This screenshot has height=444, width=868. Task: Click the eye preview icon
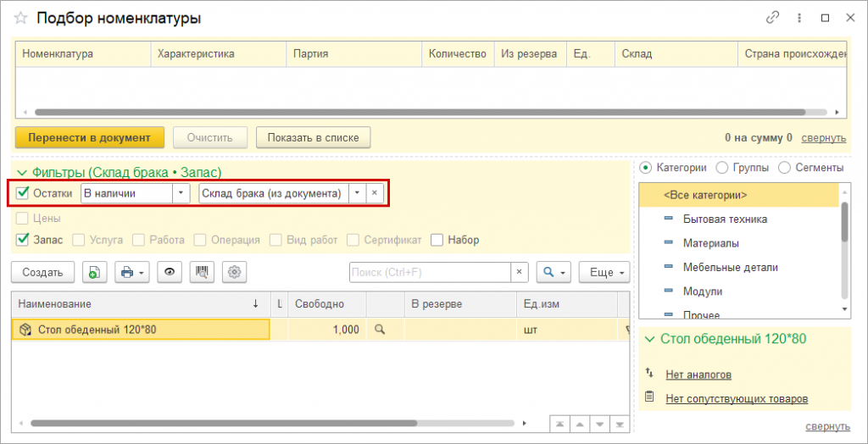tap(170, 272)
